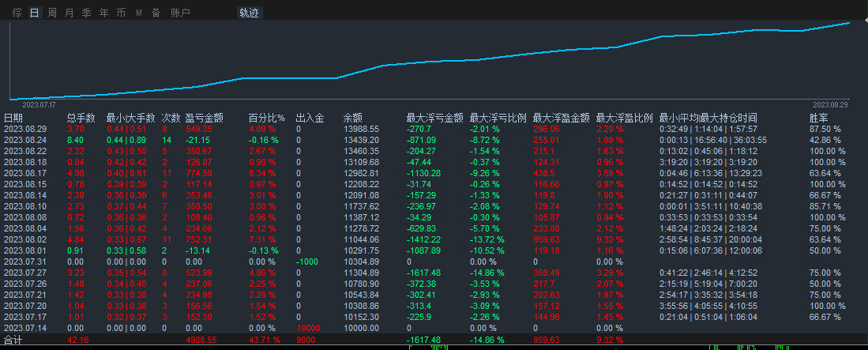Viewport: 868px width, 350px height.
Task: Click the 最大浮亏金额 column header
Action: (x=434, y=118)
